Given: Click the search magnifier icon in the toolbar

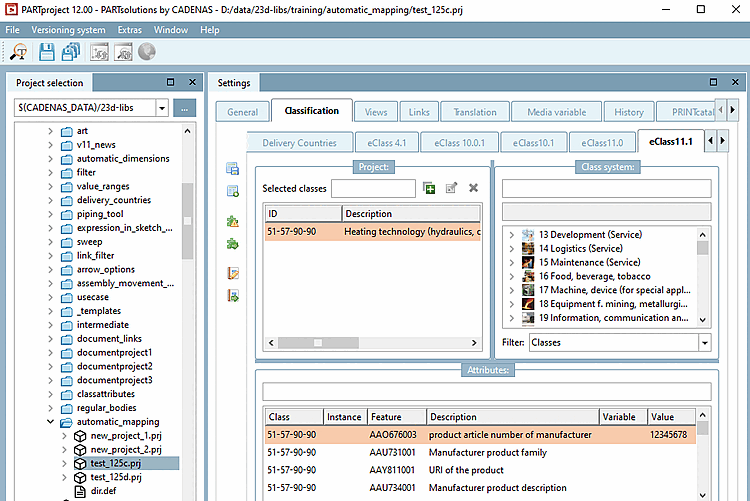Looking at the screenshot, I should 18,52.
